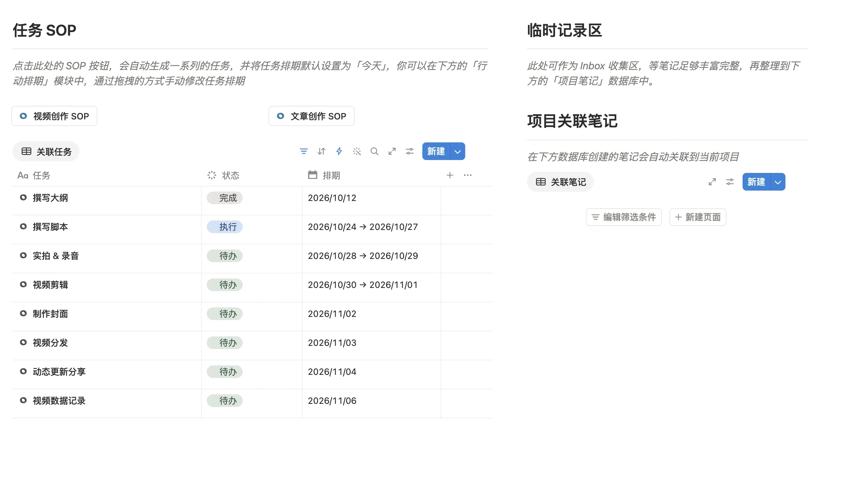Open the sort icon in 关联任务 toolbar

321,151
